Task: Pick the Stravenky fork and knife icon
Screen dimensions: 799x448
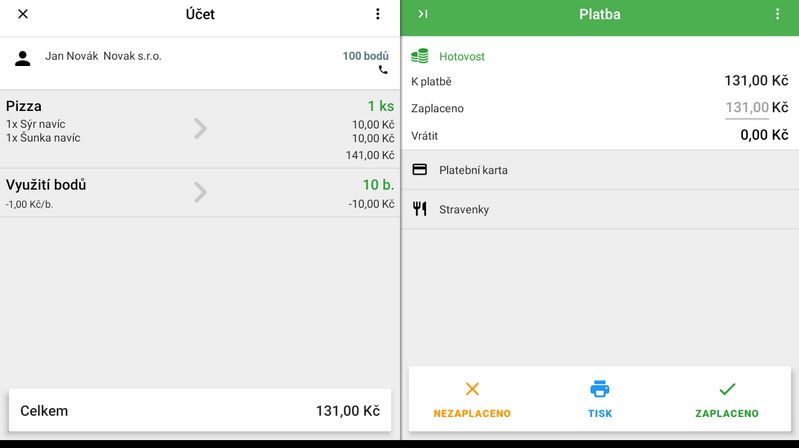Action: click(419, 209)
